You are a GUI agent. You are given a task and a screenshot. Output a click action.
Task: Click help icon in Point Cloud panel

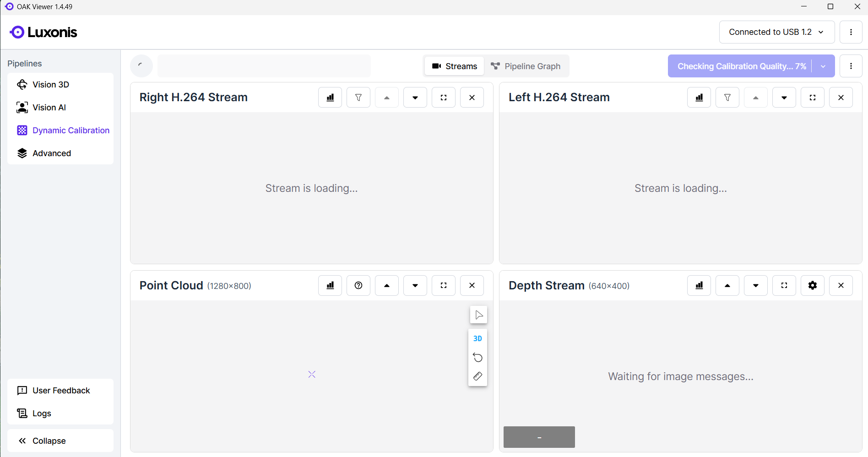(358, 286)
